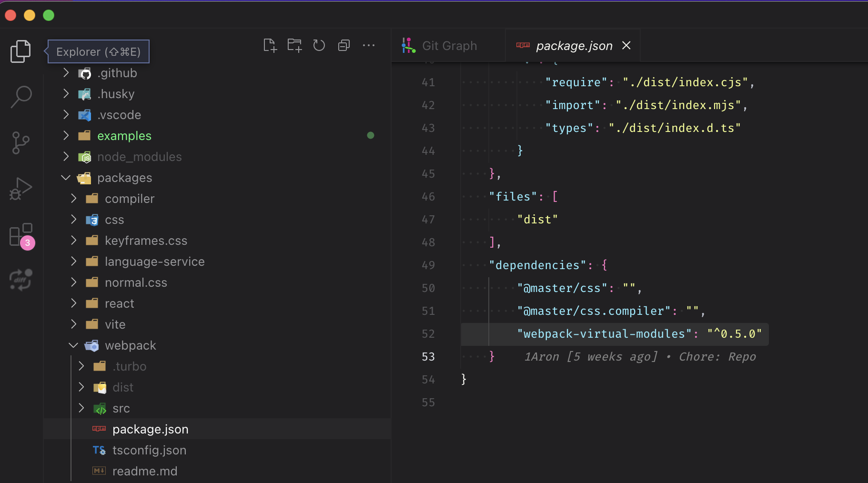This screenshot has width=868, height=483.
Task: Click the green traffic light to zoom window
Action: 48,15
